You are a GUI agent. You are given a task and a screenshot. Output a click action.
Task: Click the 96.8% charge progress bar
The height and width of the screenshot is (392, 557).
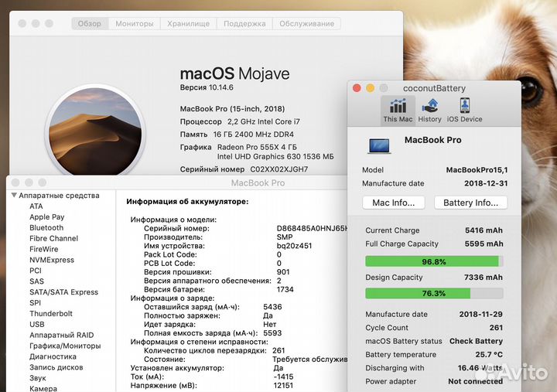pyautogui.click(x=434, y=261)
